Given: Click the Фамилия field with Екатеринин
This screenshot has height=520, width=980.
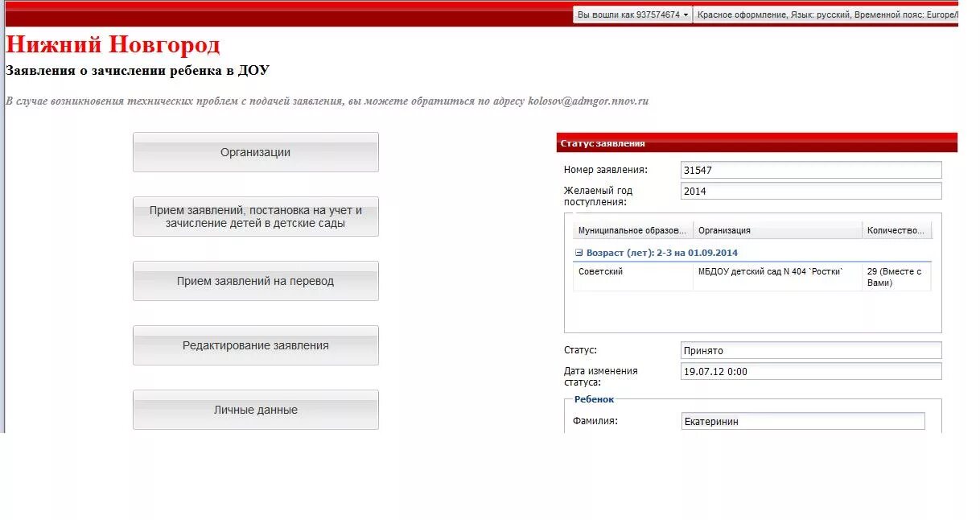Looking at the screenshot, I should coord(803,421).
